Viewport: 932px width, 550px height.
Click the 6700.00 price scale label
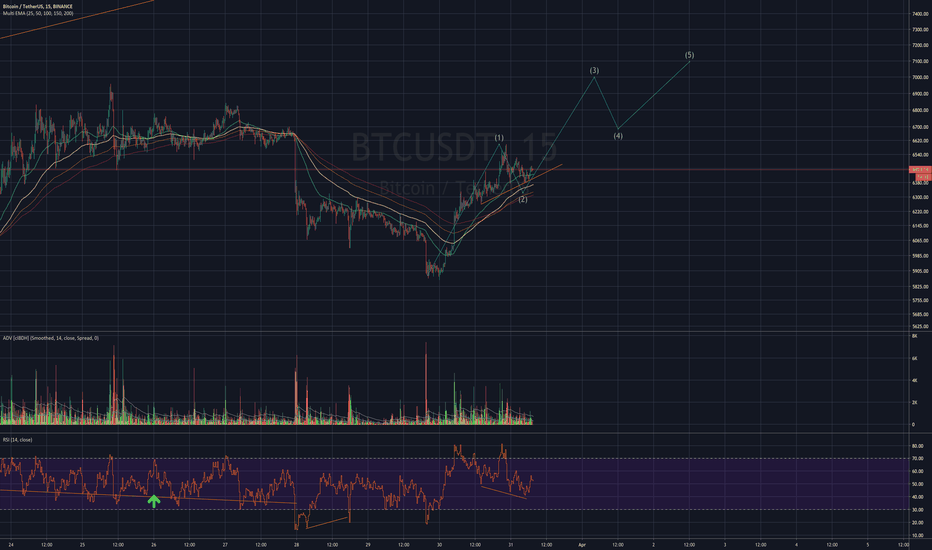tap(921, 127)
